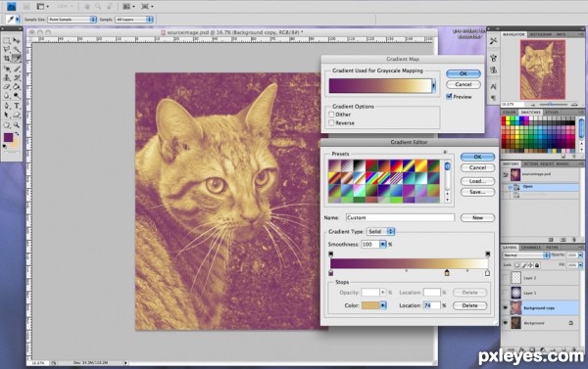This screenshot has width=588, height=369.
Task: Select the Shape tool
Action: [17, 115]
